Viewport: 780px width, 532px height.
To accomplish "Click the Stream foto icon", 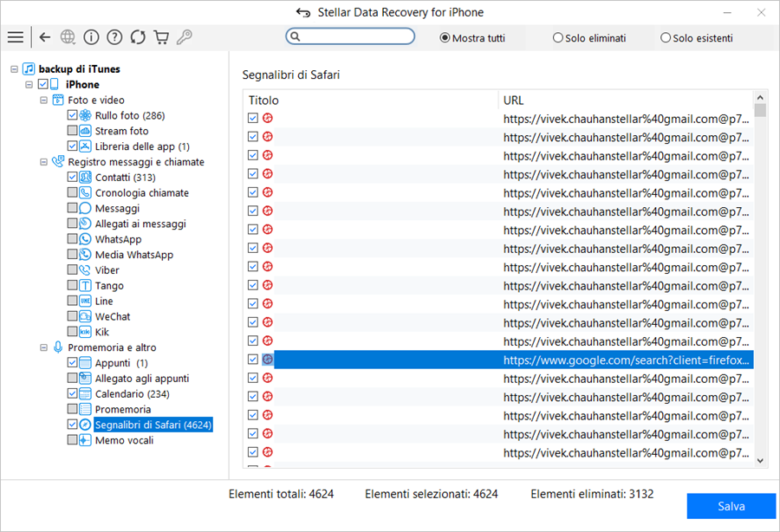I will pyautogui.click(x=86, y=131).
